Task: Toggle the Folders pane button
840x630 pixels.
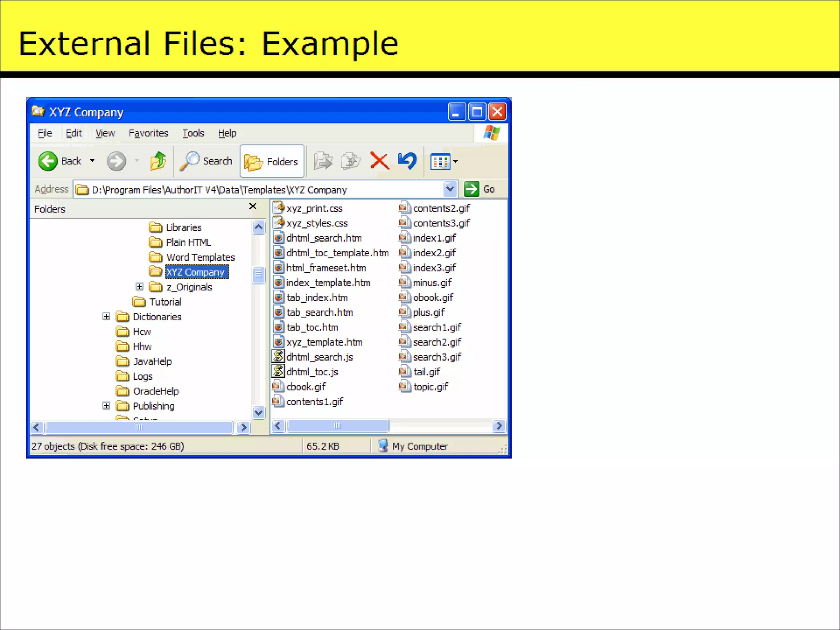Action: tap(272, 161)
